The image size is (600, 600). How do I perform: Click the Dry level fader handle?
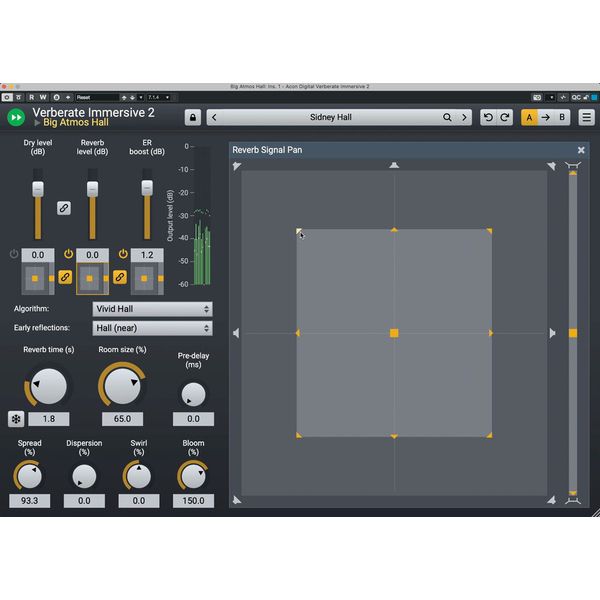click(x=38, y=189)
